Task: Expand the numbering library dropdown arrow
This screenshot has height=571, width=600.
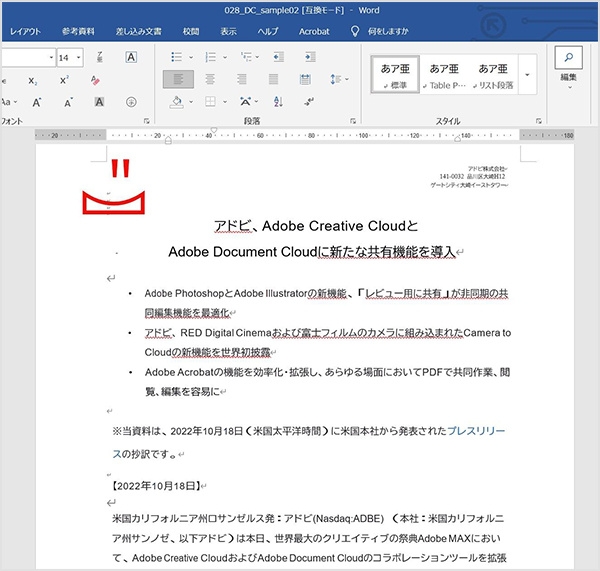Action: coord(225,57)
